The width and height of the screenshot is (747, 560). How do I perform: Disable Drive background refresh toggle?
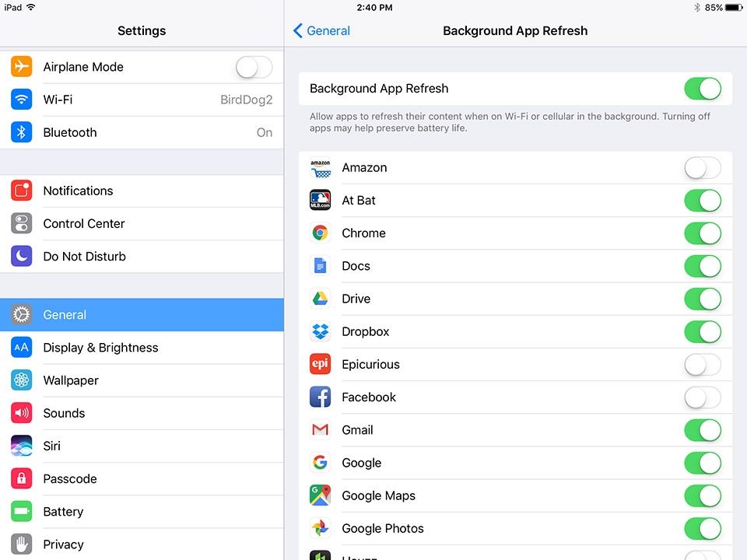(x=703, y=299)
